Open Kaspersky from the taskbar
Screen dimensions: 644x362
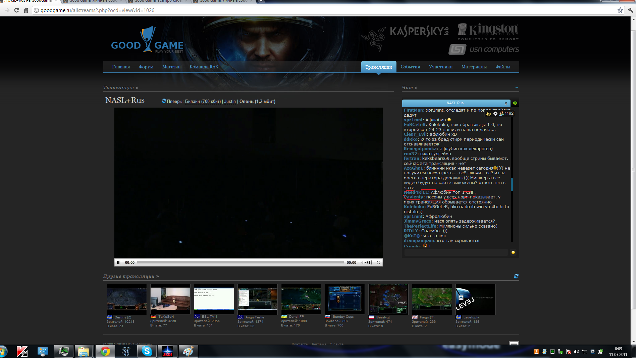[x=22, y=351]
